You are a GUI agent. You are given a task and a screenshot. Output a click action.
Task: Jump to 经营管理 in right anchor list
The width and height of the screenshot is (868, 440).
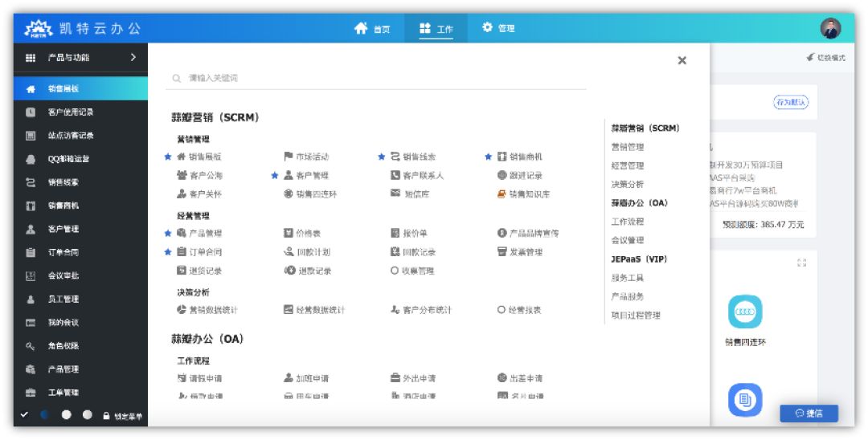[x=628, y=166]
